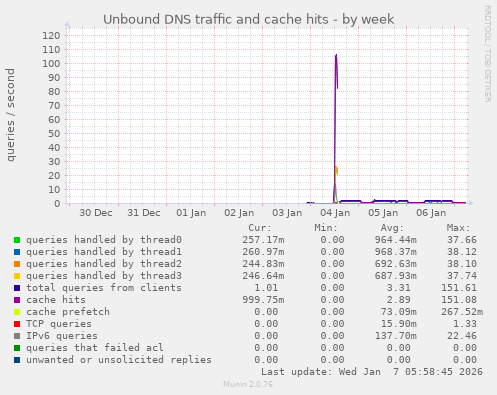Select the 'TCP queries' legend label
The width and height of the screenshot is (497, 395).
[x=59, y=324]
